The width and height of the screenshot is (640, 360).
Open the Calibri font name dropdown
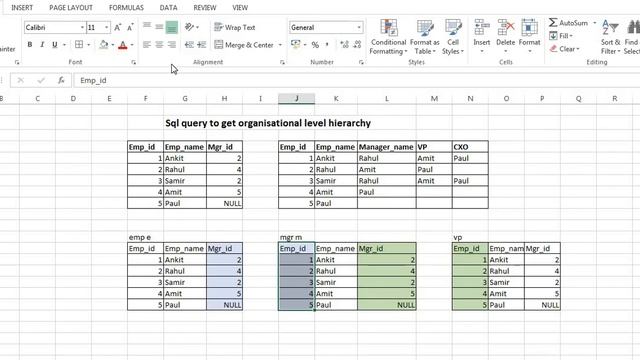(82, 27)
